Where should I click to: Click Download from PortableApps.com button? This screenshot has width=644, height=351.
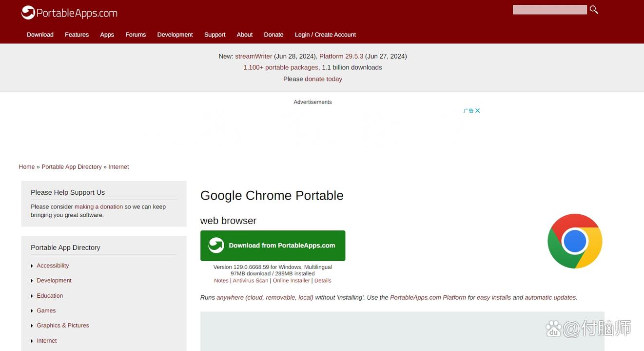coord(273,246)
